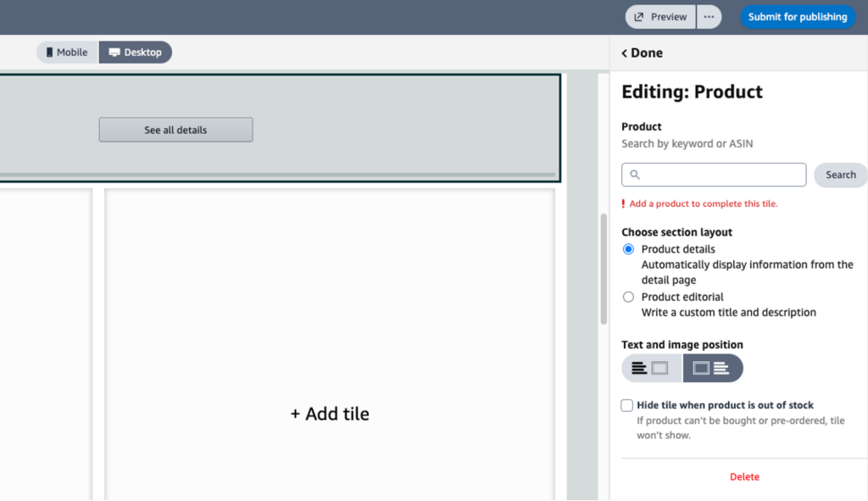The height and width of the screenshot is (501, 868).
Task: Open the Preview of the page
Action: pos(660,17)
